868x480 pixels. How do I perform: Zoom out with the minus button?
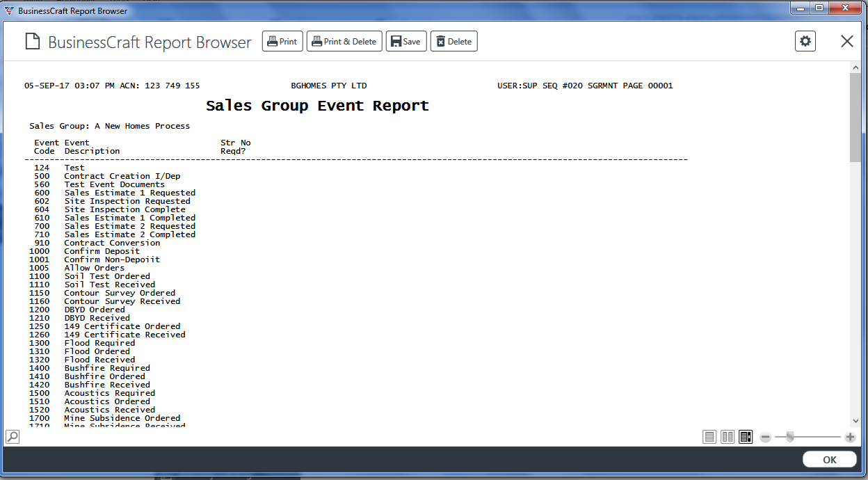(765, 437)
